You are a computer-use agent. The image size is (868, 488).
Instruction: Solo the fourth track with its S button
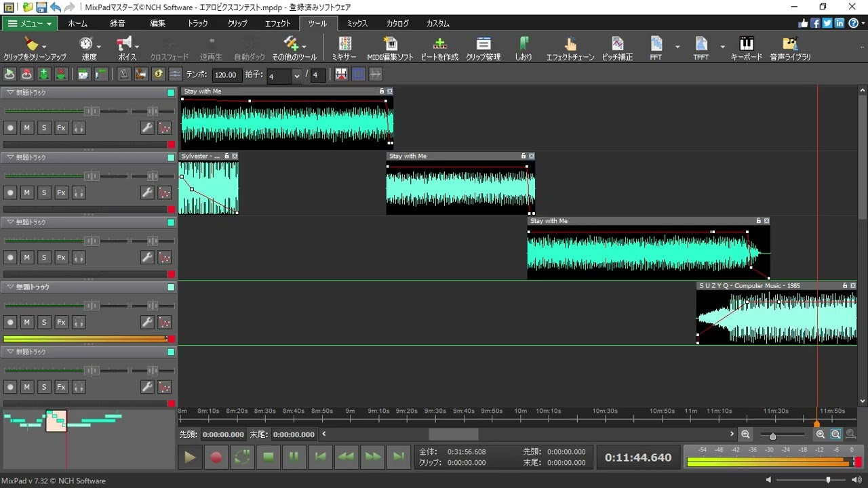tap(44, 322)
